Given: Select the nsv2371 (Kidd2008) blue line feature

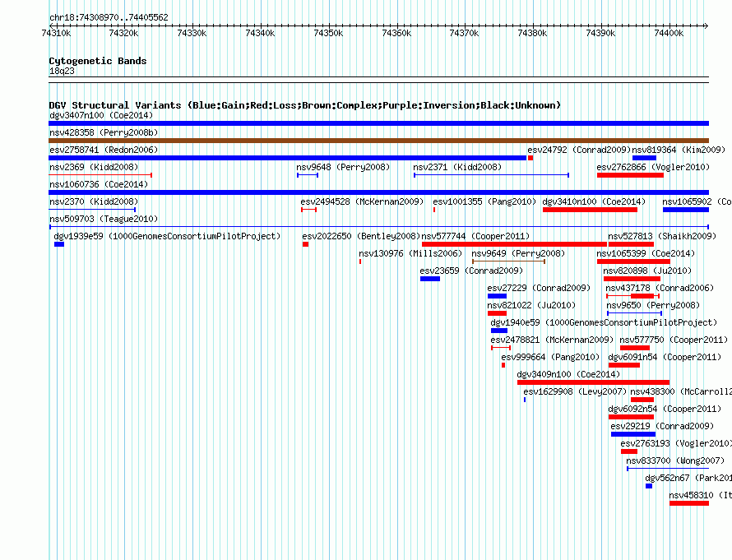Looking at the screenshot, I should coord(491,175).
